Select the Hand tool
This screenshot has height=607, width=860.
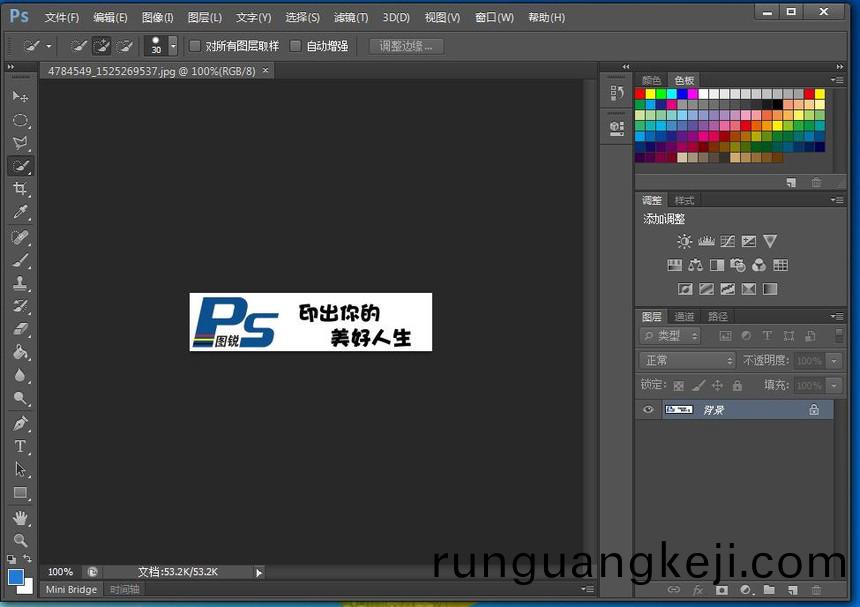(20, 518)
